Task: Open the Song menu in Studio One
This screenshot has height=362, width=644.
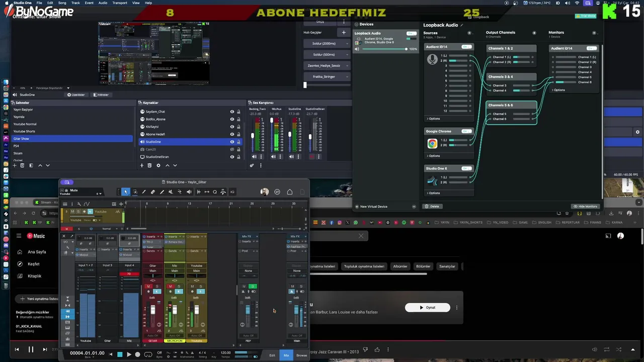Action: 62,3
